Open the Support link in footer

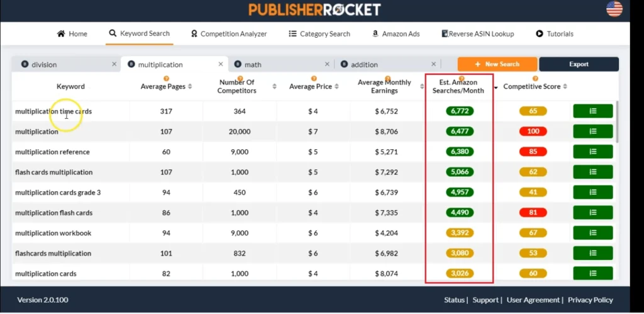485,300
